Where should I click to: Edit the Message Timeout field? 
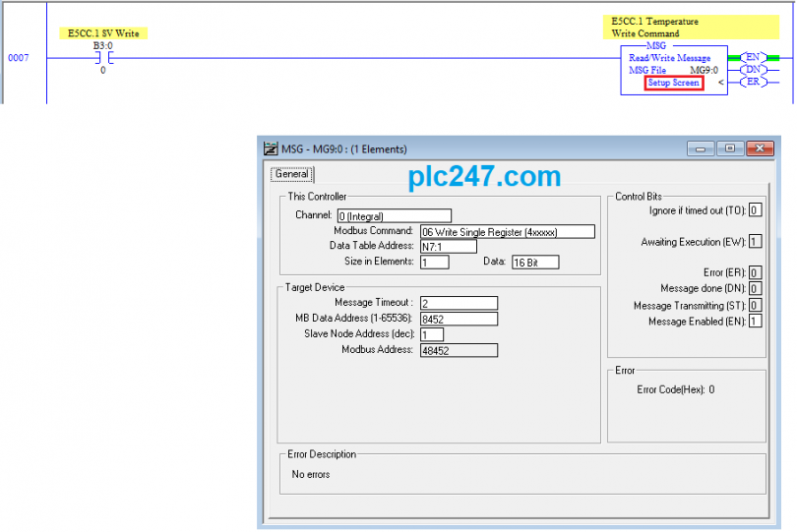click(x=459, y=303)
